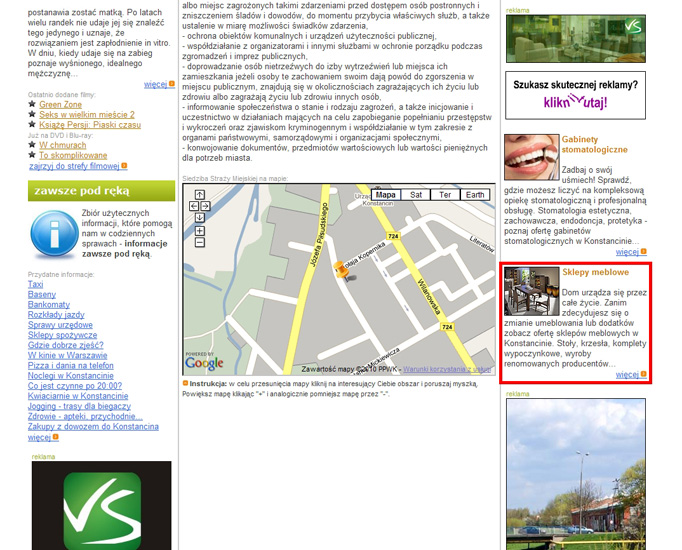The image size is (682, 550).
Task: Open Gdzie dobrze zjeść? link
Action: tap(66, 345)
